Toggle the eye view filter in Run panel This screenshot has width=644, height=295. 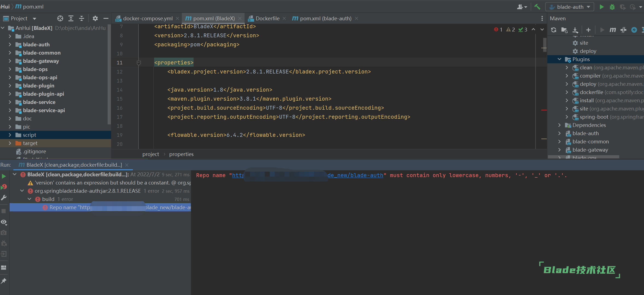click(4, 222)
